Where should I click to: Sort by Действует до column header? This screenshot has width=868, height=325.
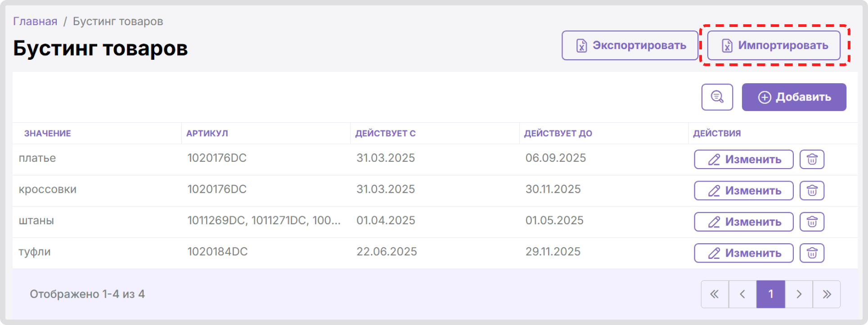click(558, 134)
